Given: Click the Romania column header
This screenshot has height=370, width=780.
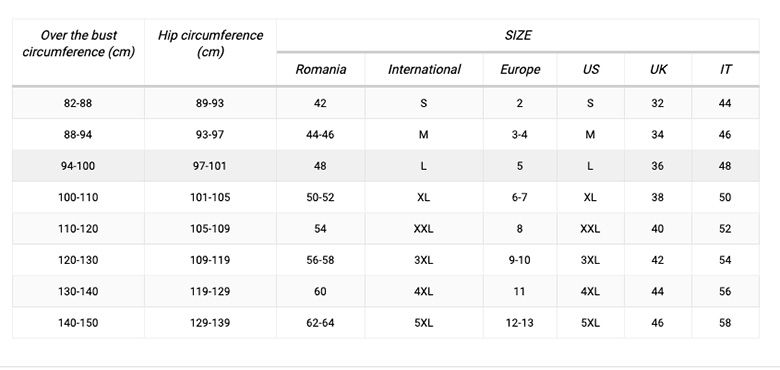Looking at the screenshot, I should click(x=320, y=69).
